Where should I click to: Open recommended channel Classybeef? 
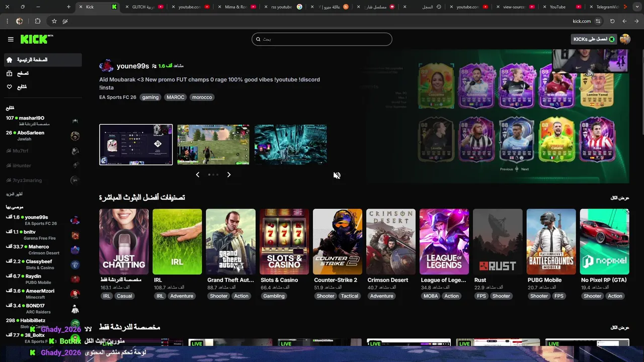tap(42, 264)
